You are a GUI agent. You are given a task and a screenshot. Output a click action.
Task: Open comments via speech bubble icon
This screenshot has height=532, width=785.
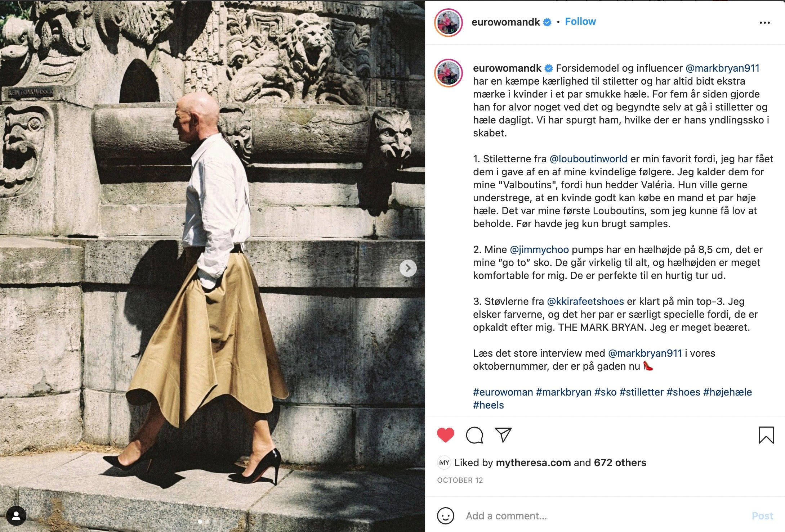point(474,435)
